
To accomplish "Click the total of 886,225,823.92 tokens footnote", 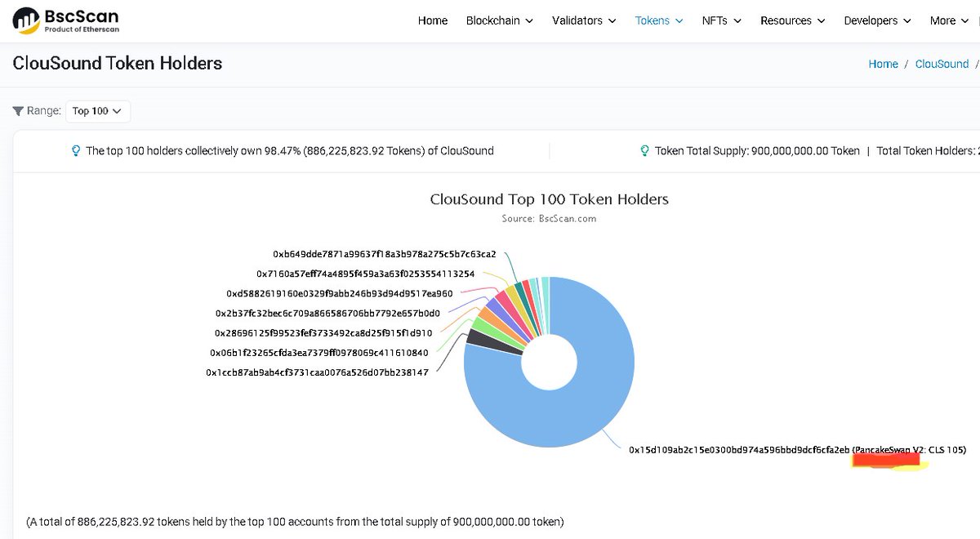I will click(x=295, y=521).
